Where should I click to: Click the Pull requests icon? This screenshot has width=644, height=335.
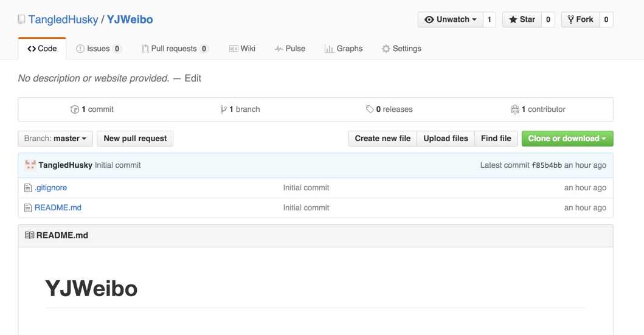[145, 49]
